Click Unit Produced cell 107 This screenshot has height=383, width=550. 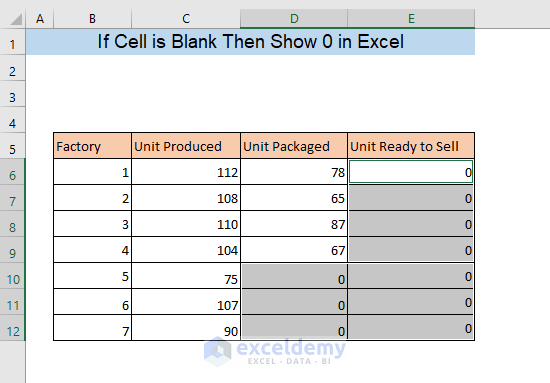click(x=186, y=302)
